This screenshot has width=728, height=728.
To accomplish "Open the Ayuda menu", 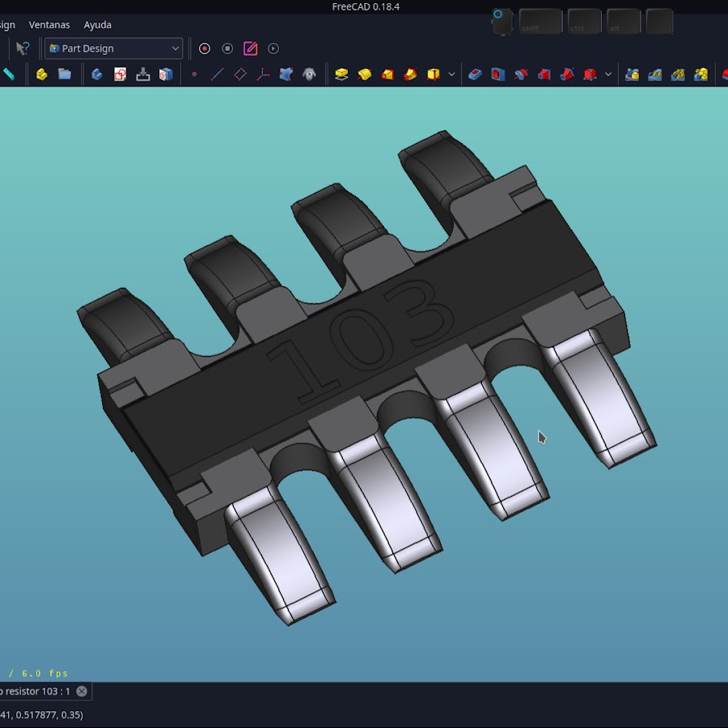I will (x=98, y=25).
